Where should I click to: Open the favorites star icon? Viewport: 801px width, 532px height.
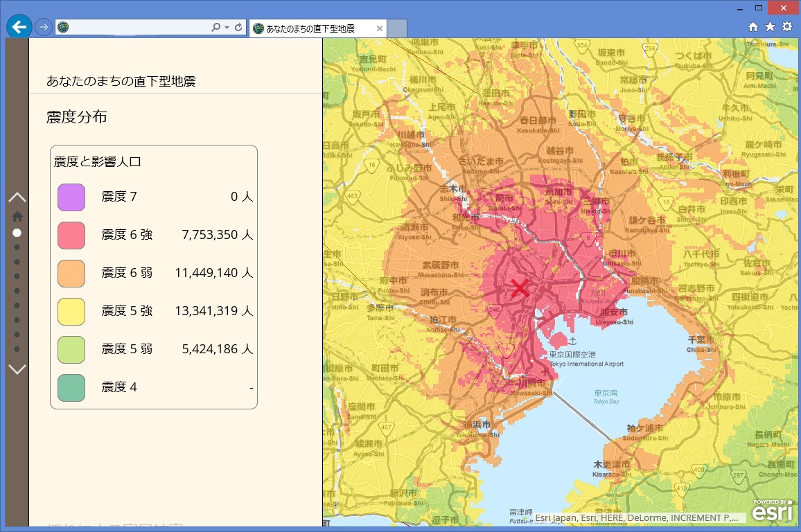[x=770, y=27]
